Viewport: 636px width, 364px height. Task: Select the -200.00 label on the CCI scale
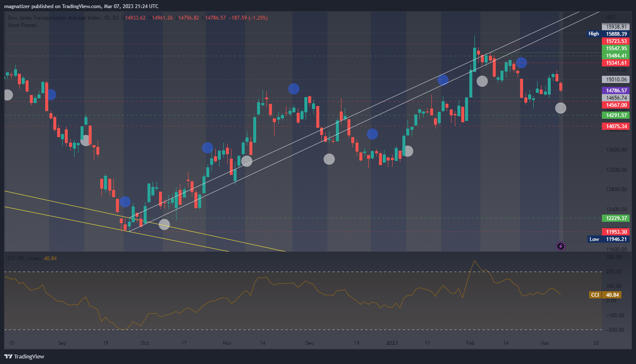point(615,330)
